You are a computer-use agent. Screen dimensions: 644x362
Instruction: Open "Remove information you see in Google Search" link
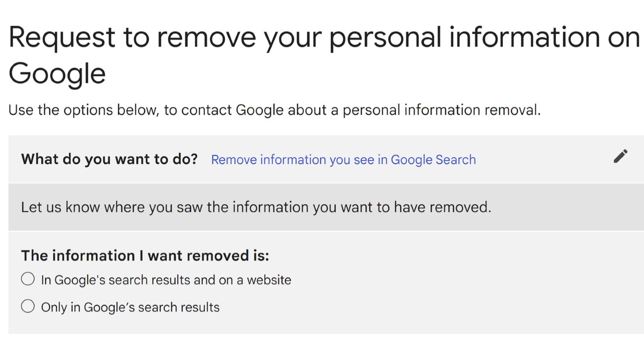(343, 160)
